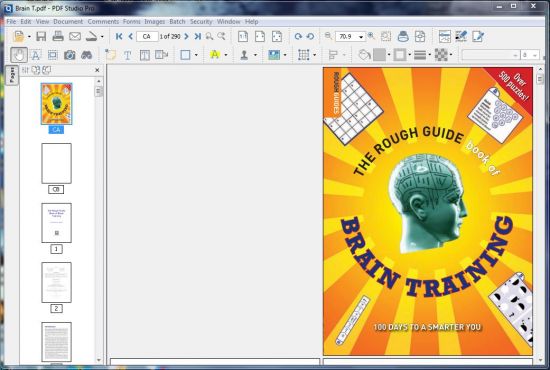Select the Typewriter text tool

pyautogui.click(x=128, y=55)
